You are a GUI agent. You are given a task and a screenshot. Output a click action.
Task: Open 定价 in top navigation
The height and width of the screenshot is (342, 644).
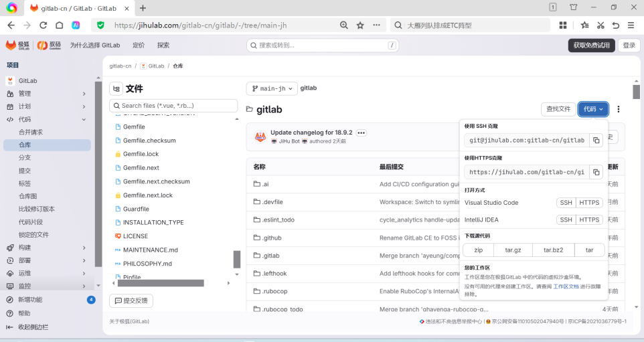[139, 45]
